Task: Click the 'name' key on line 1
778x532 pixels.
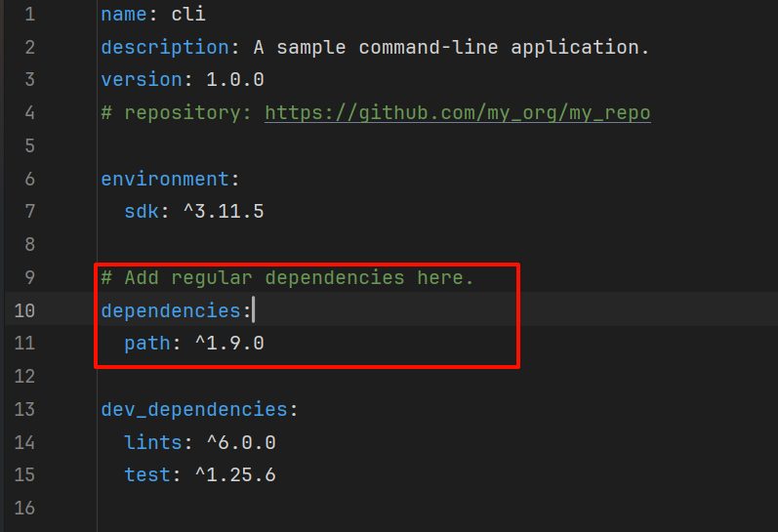Action: [124, 14]
